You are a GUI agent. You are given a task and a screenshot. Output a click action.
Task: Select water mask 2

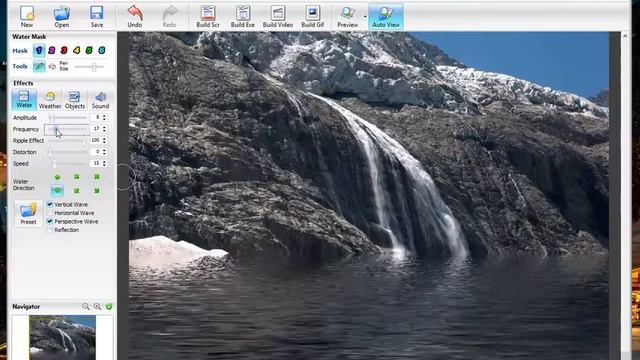tap(51, 51)
